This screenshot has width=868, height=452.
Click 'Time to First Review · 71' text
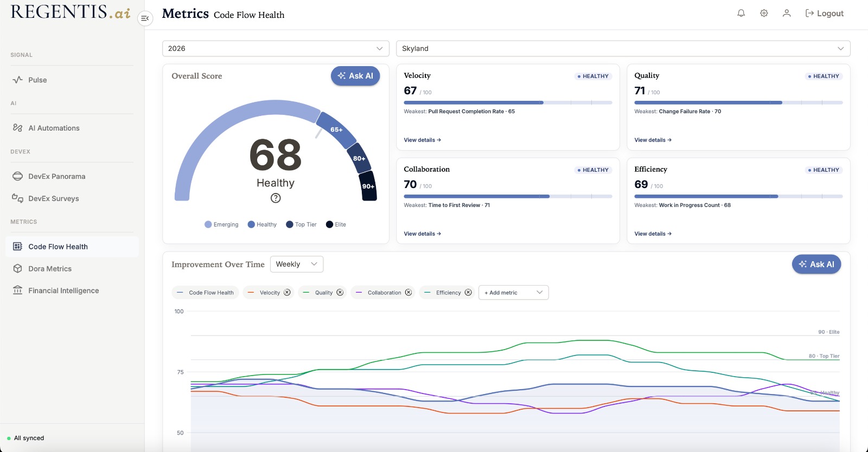coord(459,205)
